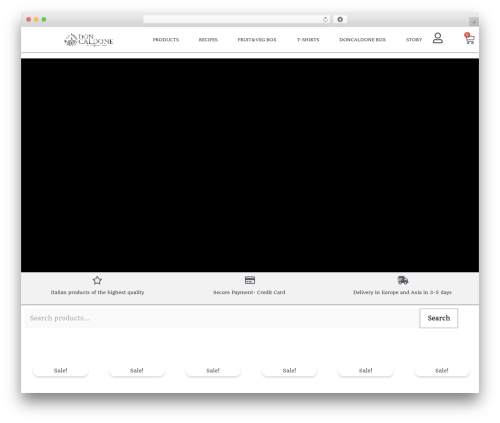Open the Products menu
The image size is (500, 423).
tap(166, 40)
